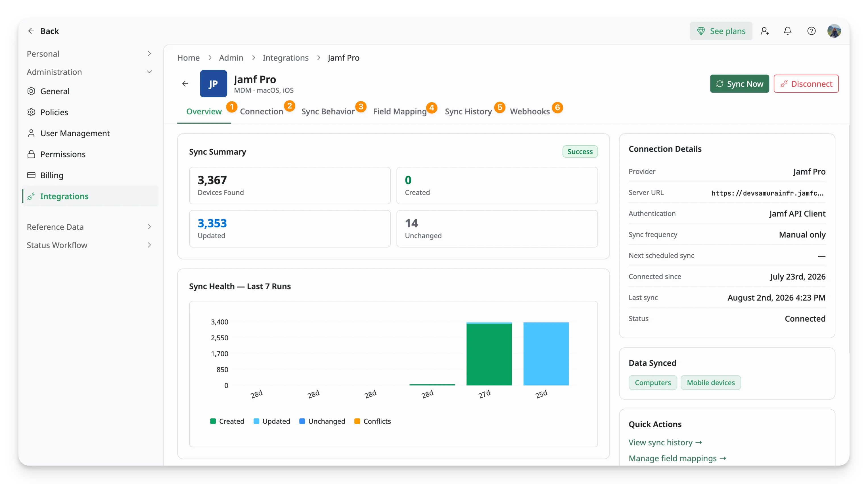Image resolution: width=868 pixels, height=484 pixels.
Task: Click the Created legend color swatch
Action: (x=213, y=421)
